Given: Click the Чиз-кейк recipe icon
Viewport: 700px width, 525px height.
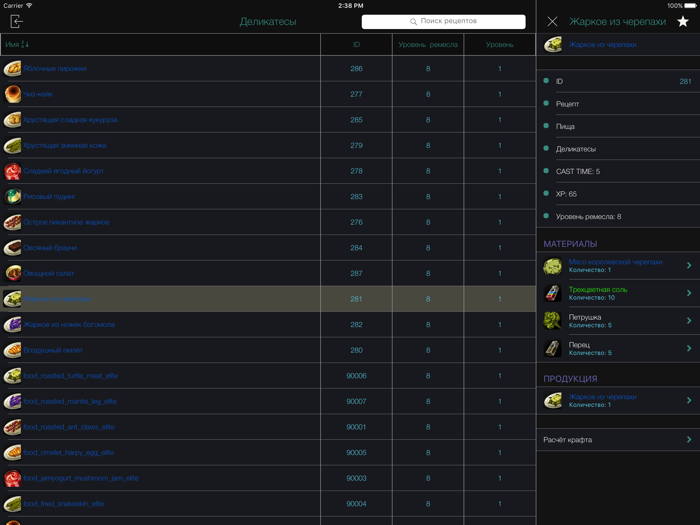Looking at the screenshot, I should (x=12, y=94).
